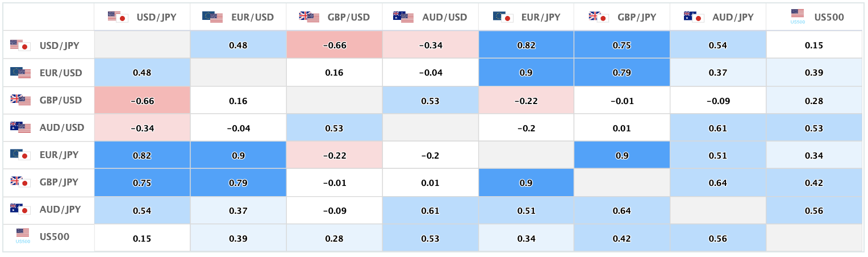Open the EUR/JPY column header
The width and height of the screenshot is (868, 257).
[x=526, y=17]
